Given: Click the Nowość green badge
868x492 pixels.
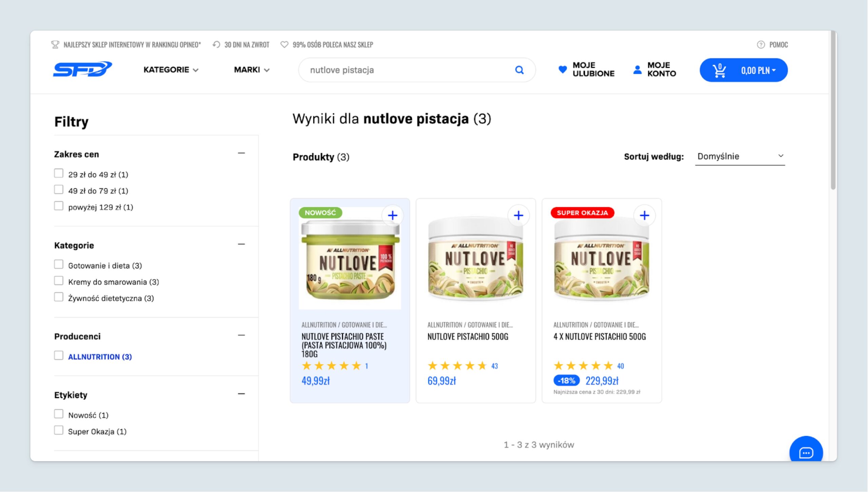Looking at the screenshot, I should [x=320, y=213].
